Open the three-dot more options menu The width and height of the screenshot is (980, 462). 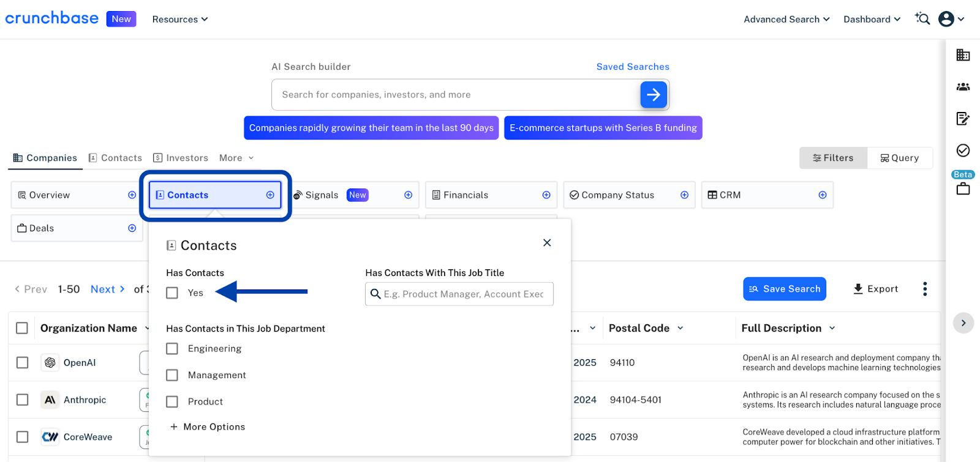[x=925, y=289]
